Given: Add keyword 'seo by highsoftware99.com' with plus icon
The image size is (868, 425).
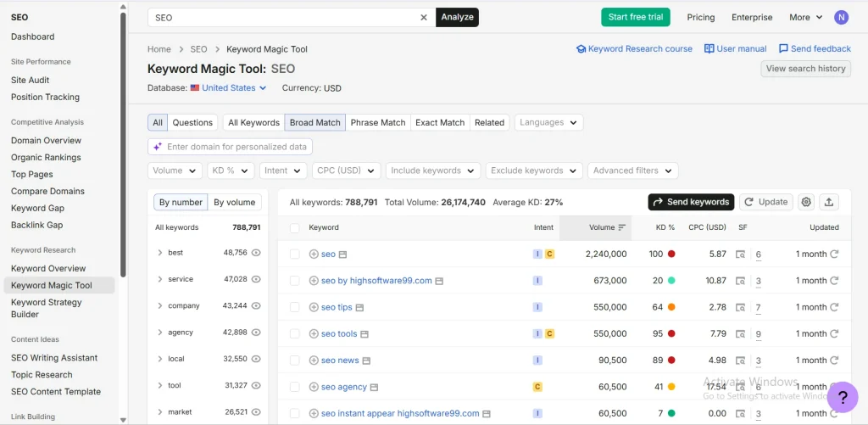Looking at the screenshot, I should click(314, 281).
